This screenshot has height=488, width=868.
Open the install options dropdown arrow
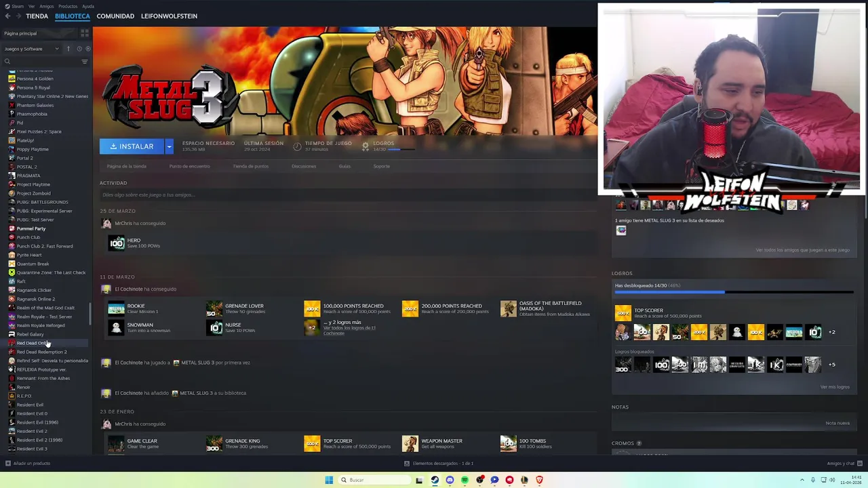[x=169, y=146]
